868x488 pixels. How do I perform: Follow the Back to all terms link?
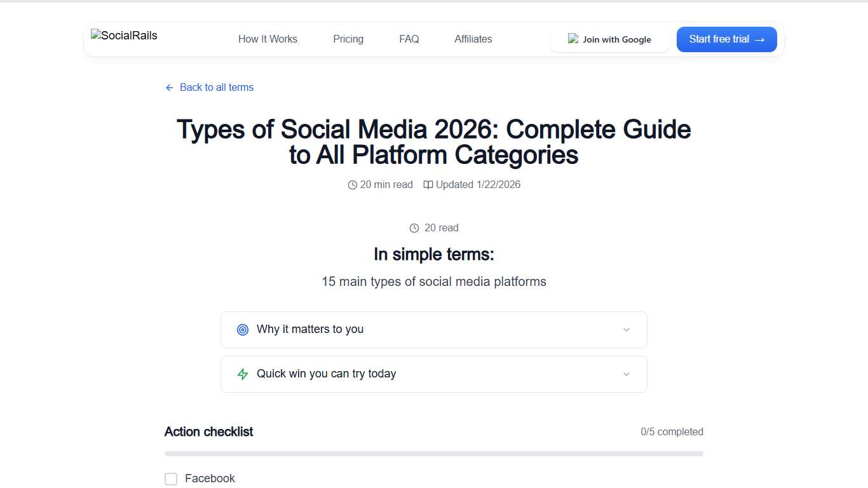point(216,87)
